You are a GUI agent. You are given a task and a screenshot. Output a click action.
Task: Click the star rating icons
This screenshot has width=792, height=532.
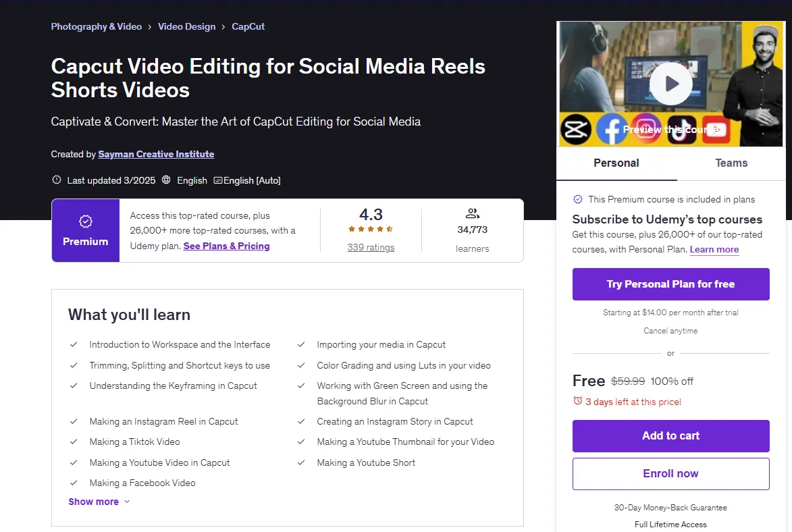click(371, 229)
